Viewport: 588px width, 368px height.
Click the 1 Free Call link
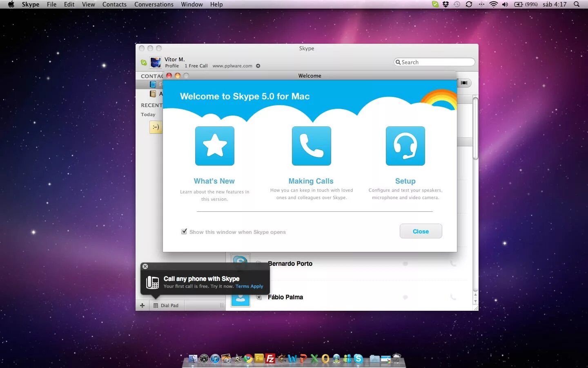pyautogui.click(x=196, y=66)
